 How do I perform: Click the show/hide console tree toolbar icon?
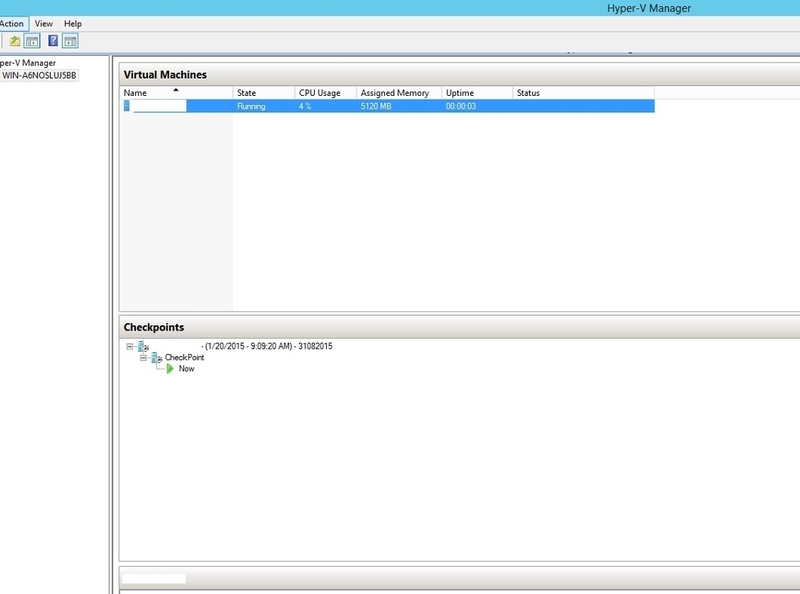coord(33,42)
